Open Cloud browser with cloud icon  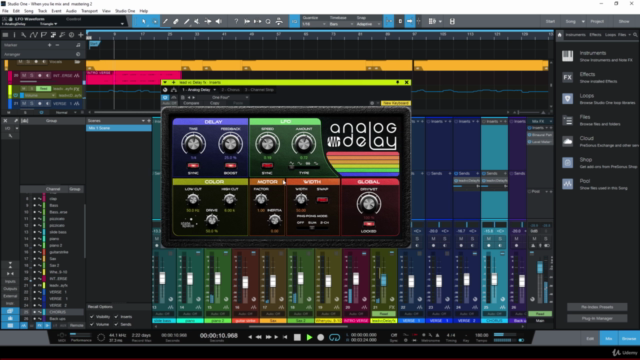click(x=567, y=142)
